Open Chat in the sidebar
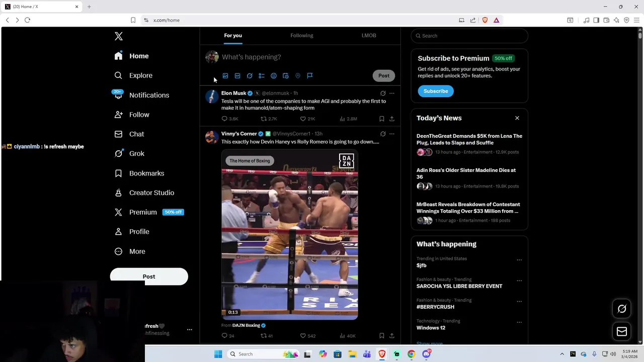Image resolution: width=644 pixels, height=362 pixels. pyautogui.click(x=129, y=134)
